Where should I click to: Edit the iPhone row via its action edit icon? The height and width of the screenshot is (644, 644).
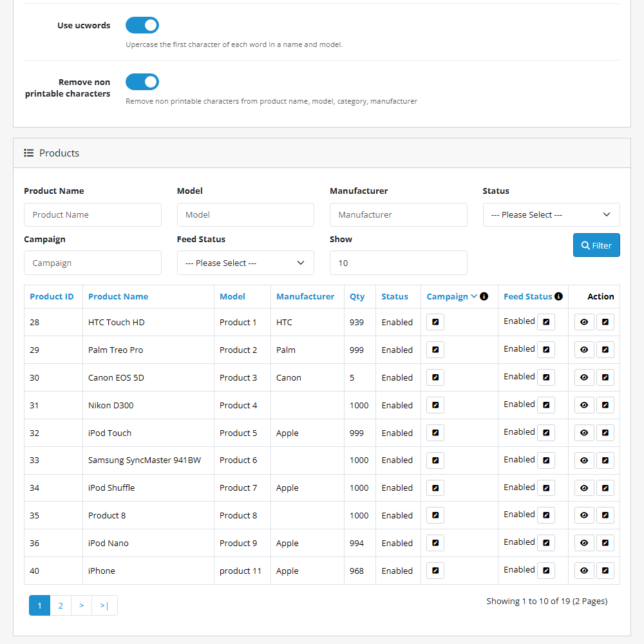(x=605, y=570)
